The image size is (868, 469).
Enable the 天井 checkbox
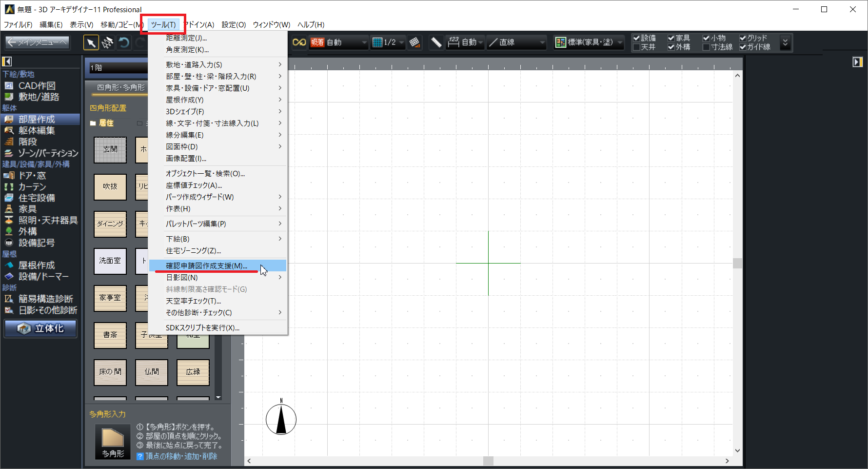636,47
